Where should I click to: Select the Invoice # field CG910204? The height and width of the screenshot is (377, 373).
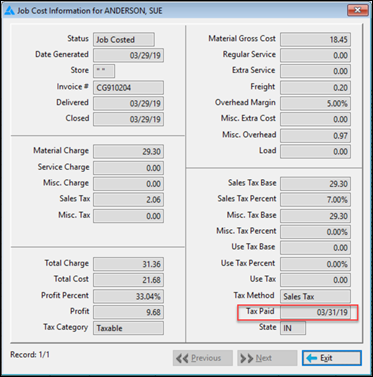coord(128,87)
